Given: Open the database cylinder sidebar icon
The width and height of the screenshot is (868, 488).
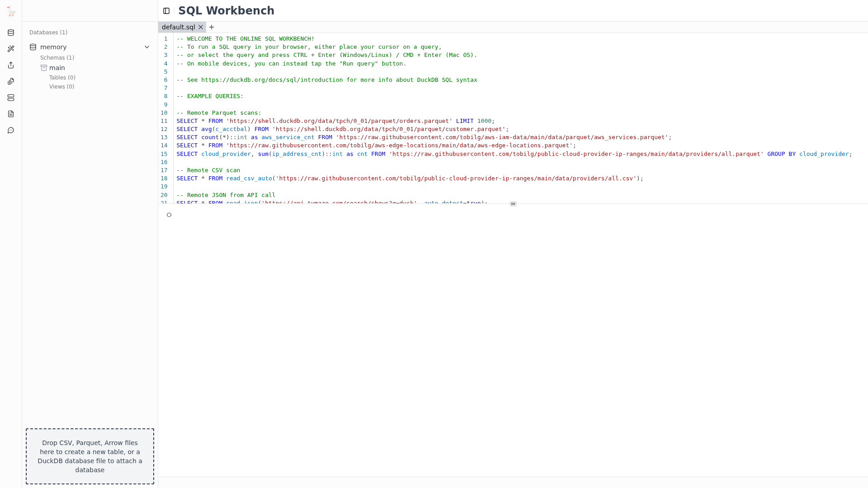Looking at the screenshot, I should click(11, 33).
